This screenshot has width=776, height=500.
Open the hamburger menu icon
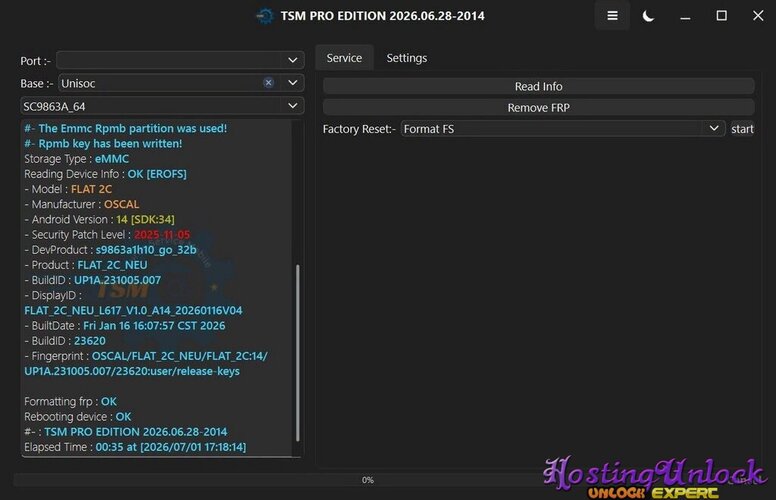tap(612, 16)
